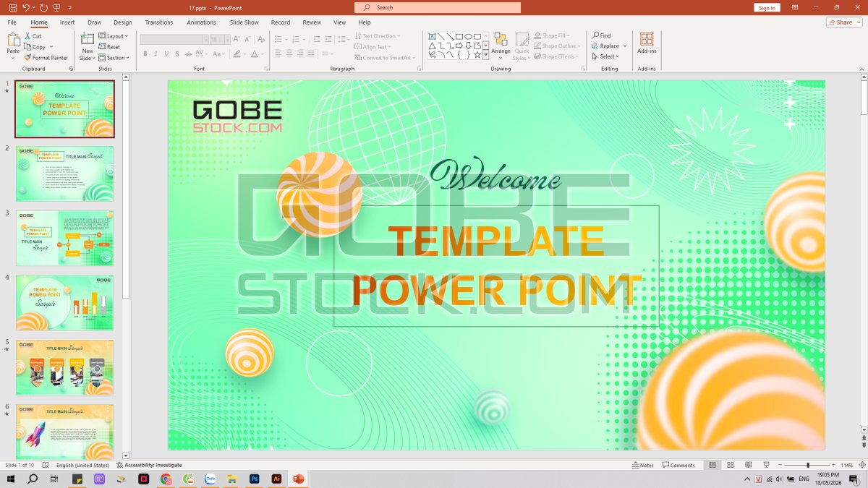This screenshot has height=488, width=868.
Task: Customize Quick Access Toolbar dropdown
Action: (70, 7)
